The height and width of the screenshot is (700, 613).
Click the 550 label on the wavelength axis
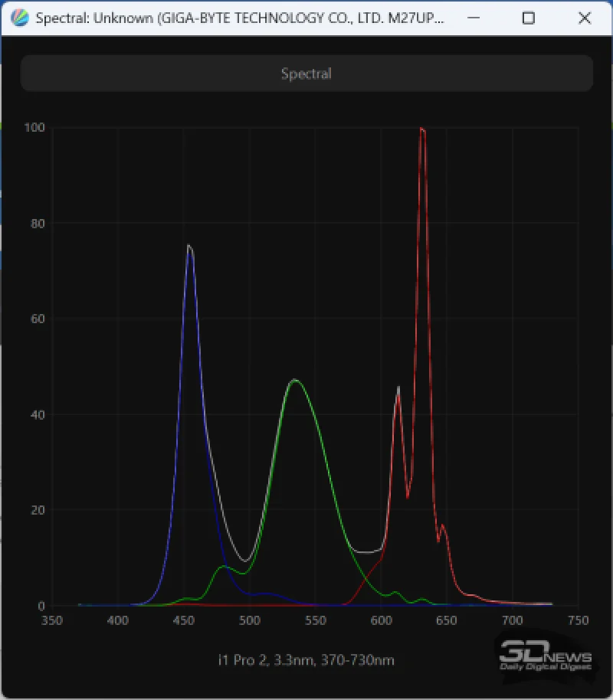(x=315, y=620)
